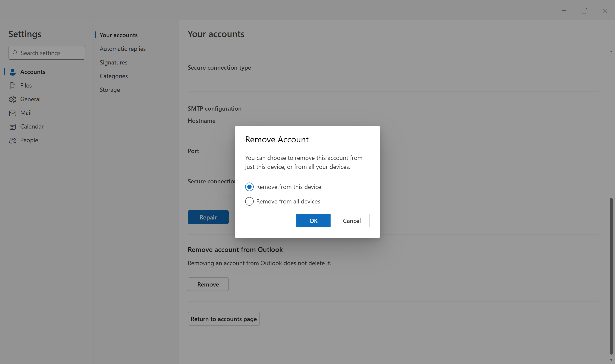This screenshot has height=364, width=615.
Task: Click the Accounts person icon
Action: click(x=13, y=72)
